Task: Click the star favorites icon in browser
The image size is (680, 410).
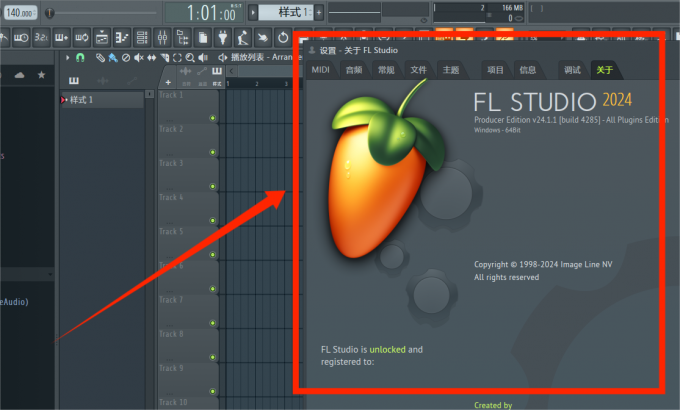Action: (41, 75)
